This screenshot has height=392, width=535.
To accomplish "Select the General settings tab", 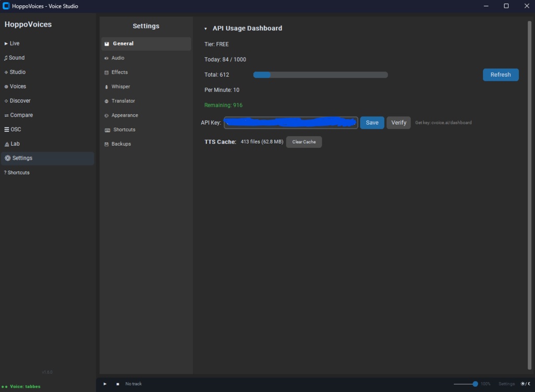I will coord(146,44).
